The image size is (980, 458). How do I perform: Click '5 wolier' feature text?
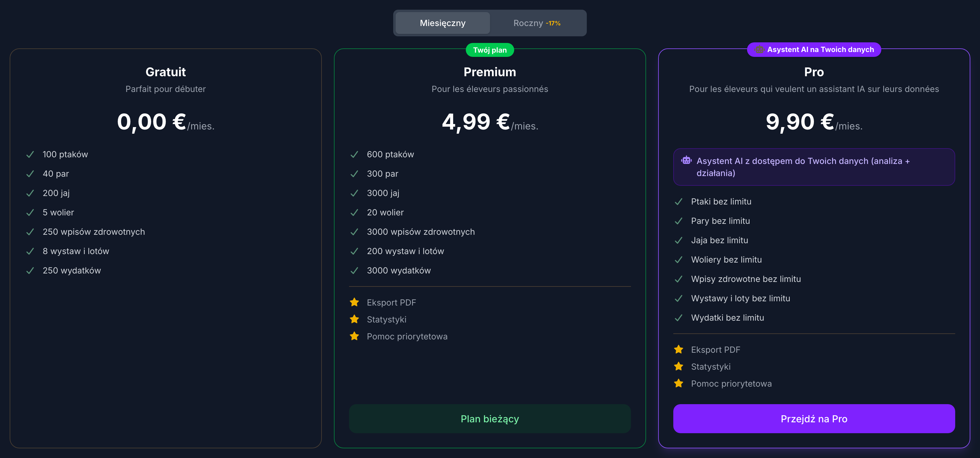(x=58, y=213)
